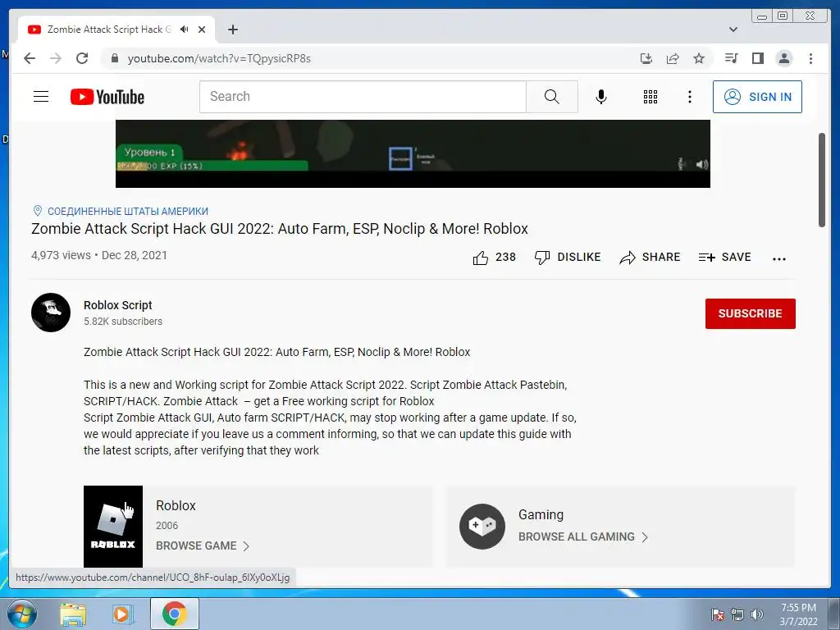The height and width of the screenshot is (630, 840).
Task: Close the Zombie Attack tab
Action: 202,30
